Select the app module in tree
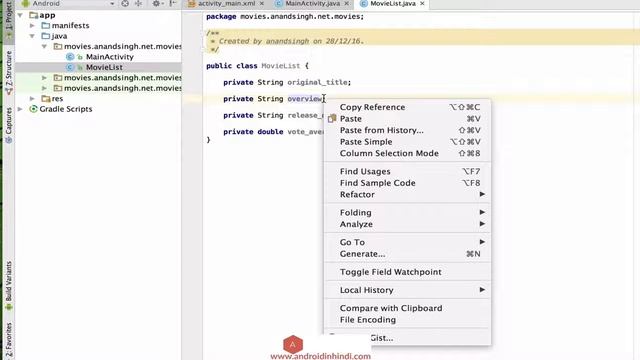Viewport: 640px width, 360px height. click(x=47, y=15)
